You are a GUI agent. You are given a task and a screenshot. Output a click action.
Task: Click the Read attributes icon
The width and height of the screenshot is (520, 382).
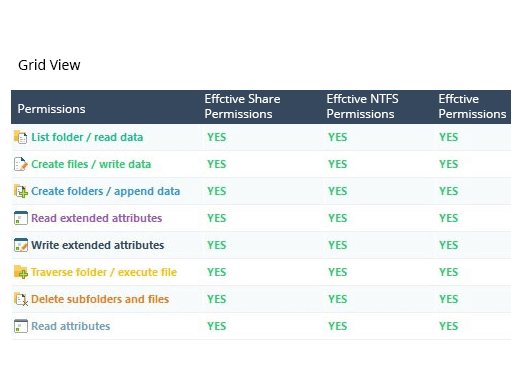pos(21,326)
